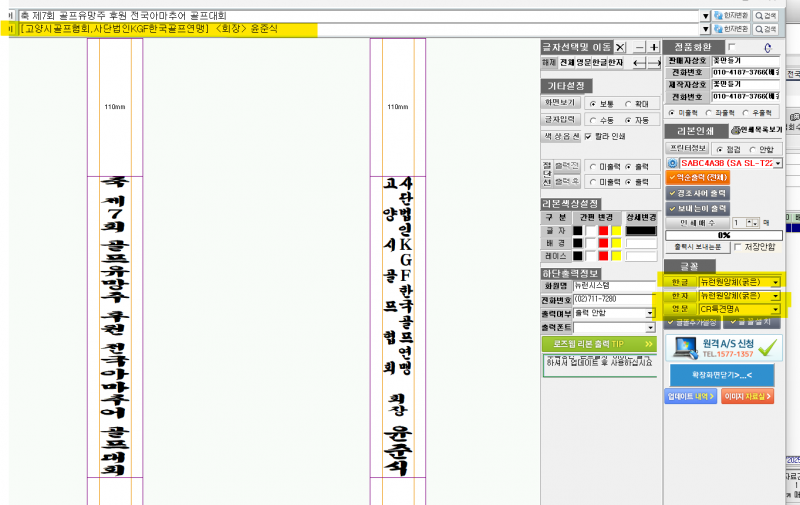
Task: Toggle the 칼라 인쇄 checkbox
Action: (589, 136)
